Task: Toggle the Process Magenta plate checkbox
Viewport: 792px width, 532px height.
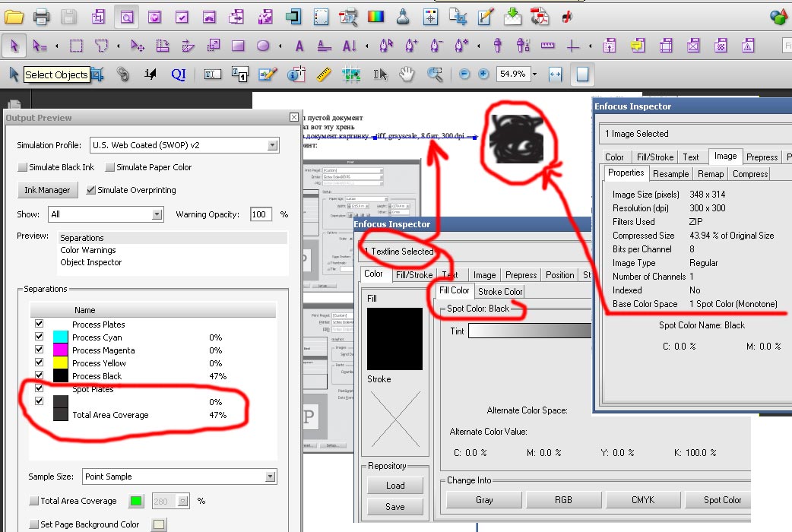Action: (40, 349)
